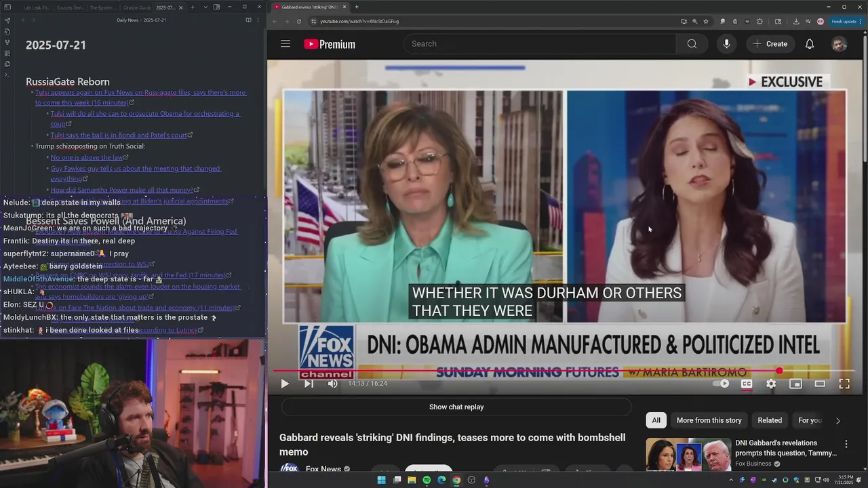Open Spotify from the taskbar

pyautogui.click(x=427, y=480)
